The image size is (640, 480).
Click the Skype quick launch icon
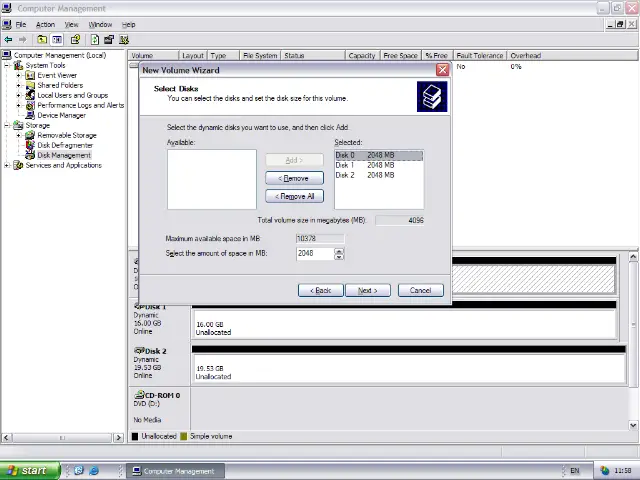pyautogui.click(x=79, y=470)
